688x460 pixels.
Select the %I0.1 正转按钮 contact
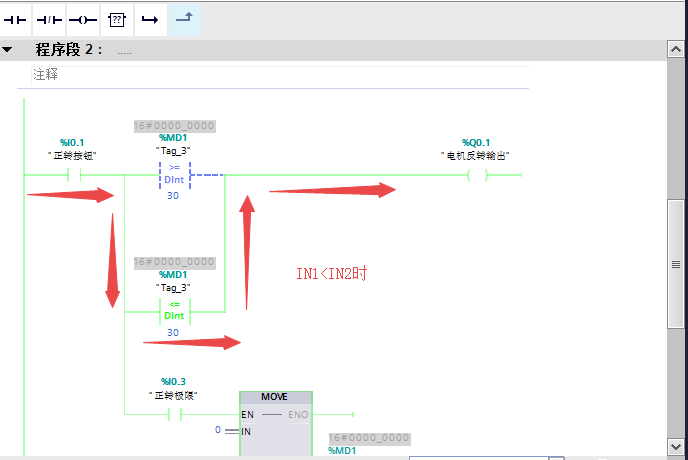click(72, 175)
